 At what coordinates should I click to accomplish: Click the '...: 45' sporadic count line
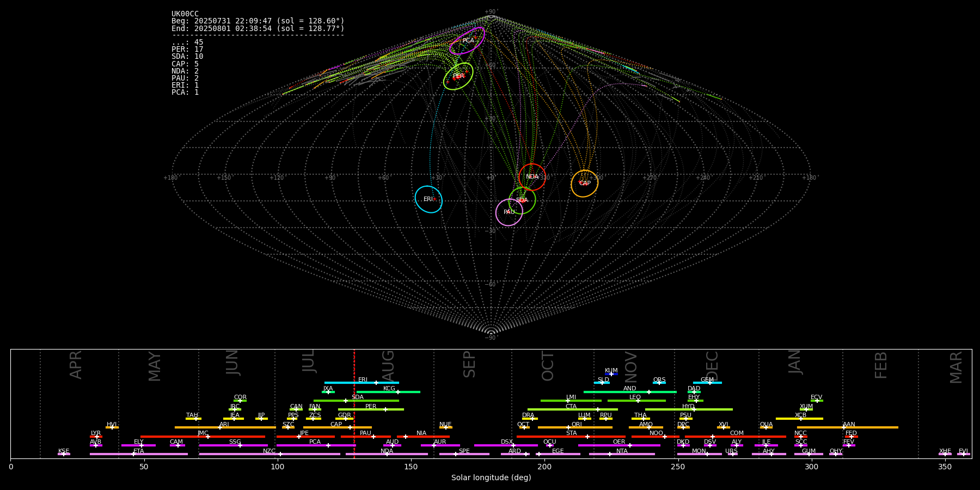(x=187, y=42)
